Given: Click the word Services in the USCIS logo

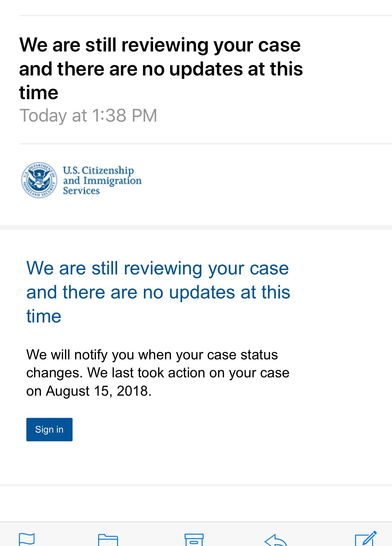Looking at the screenshot, I should click(x=81, y=191).
